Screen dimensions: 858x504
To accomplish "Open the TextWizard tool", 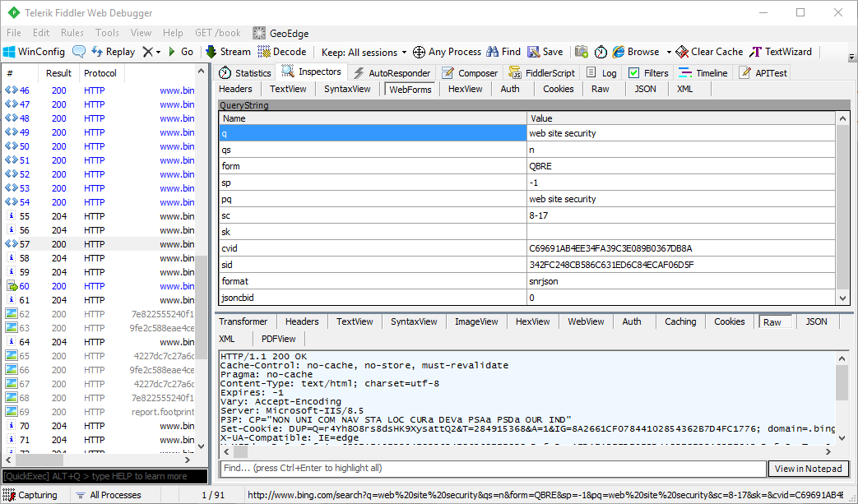I will pos(780,51).
